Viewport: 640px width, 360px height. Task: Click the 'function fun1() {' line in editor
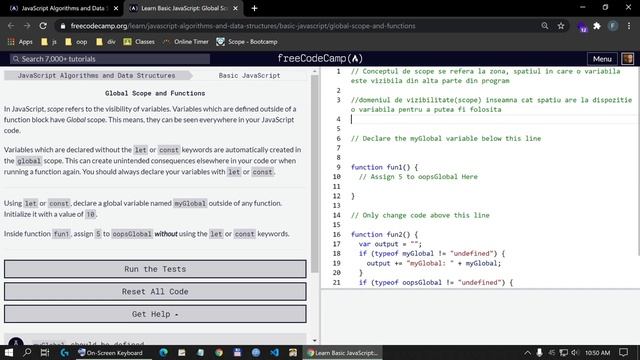[384, 167]
